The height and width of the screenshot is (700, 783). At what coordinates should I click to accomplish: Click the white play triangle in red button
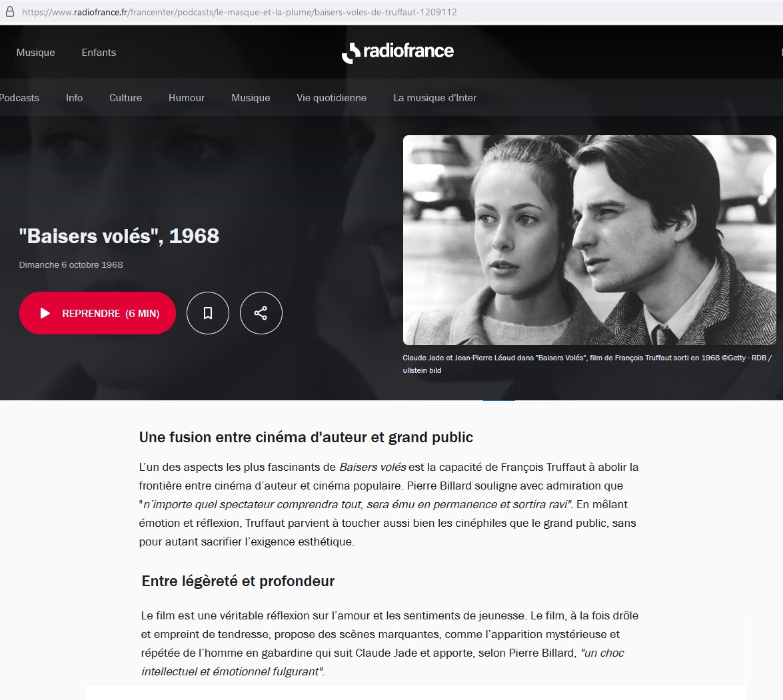click(45, 313)
